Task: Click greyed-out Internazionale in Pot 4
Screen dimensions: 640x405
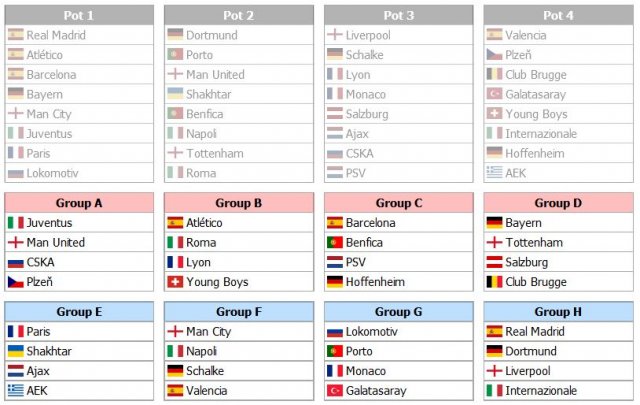Action: 541,134
